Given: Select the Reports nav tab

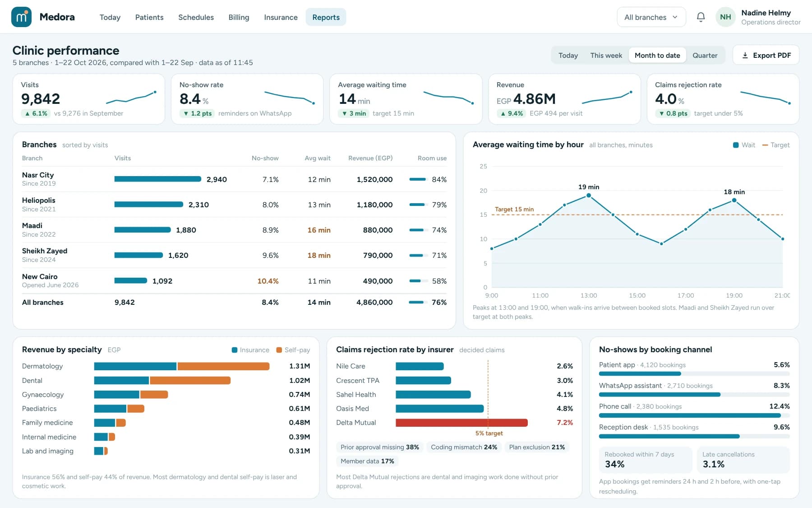Looking at the screenshot, I should [x=326, y=17].
